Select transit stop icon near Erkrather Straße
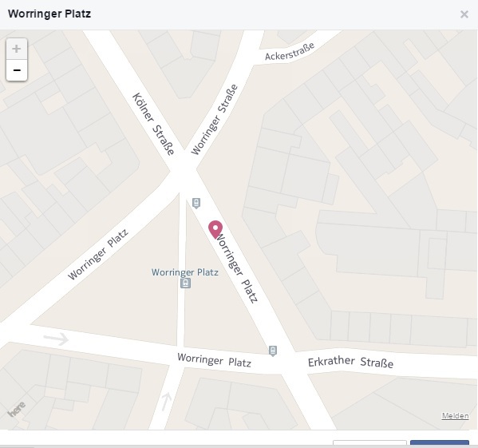The height and width of the screenshot is (448, 478). [273, 351]
